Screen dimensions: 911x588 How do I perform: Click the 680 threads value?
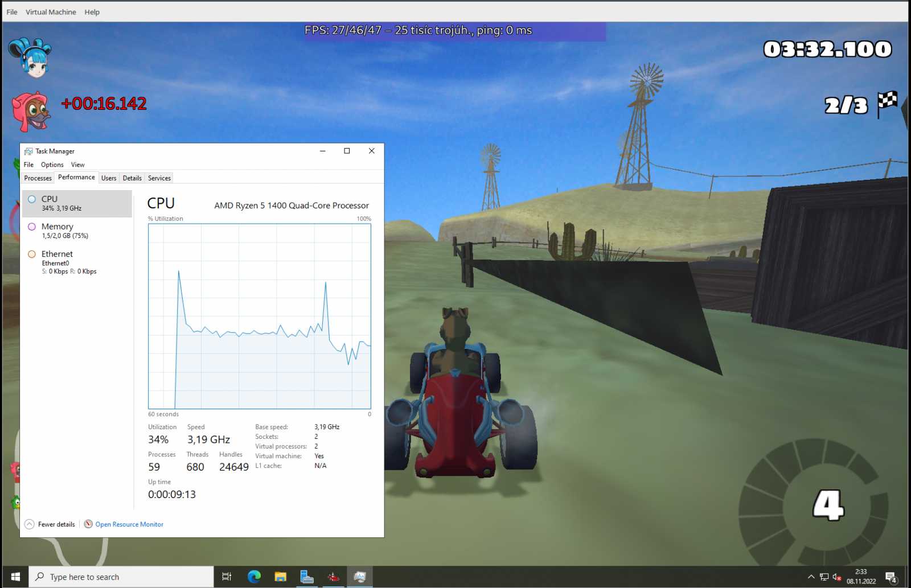click(195, 467)
